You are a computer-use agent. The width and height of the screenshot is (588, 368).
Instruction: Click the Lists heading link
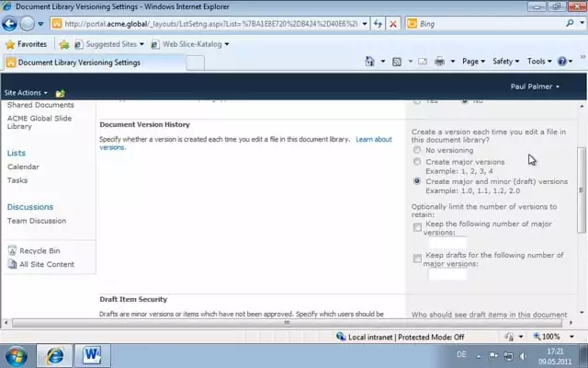click(17, 153)
